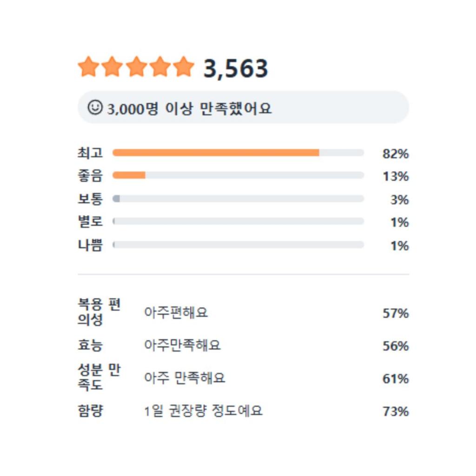
Task: Select the 1일 권장량 정도예요 answer text
Action: [203, 411]
